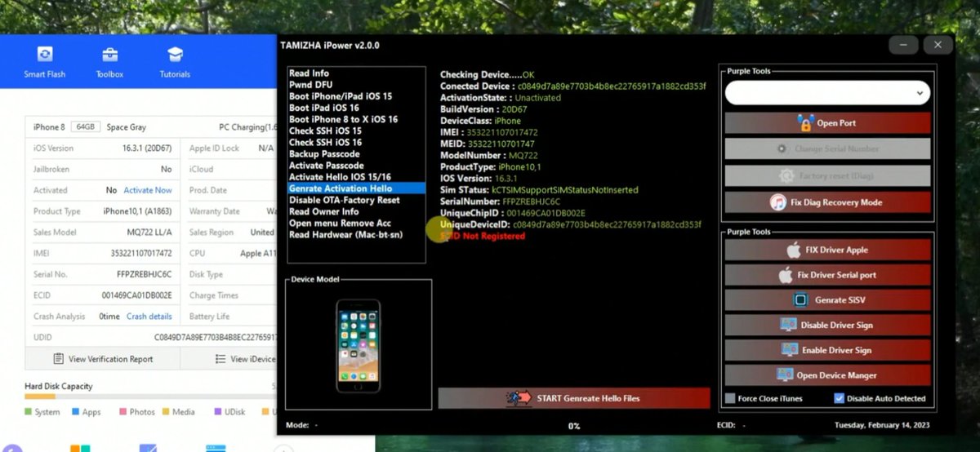The image size is (980, 452).
Task: Click START Genreate Hello Files button
Action: (x=574, y=398)
